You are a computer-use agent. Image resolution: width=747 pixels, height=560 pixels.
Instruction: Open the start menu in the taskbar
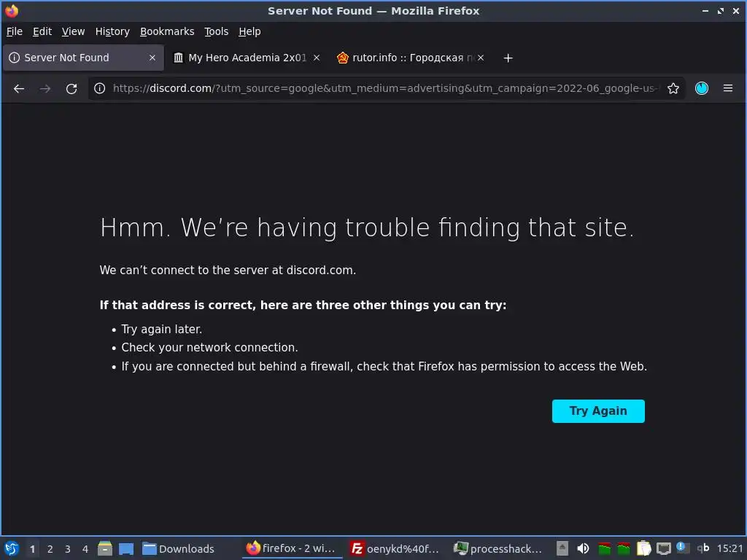pyautogui.click(x=12, y=548)
